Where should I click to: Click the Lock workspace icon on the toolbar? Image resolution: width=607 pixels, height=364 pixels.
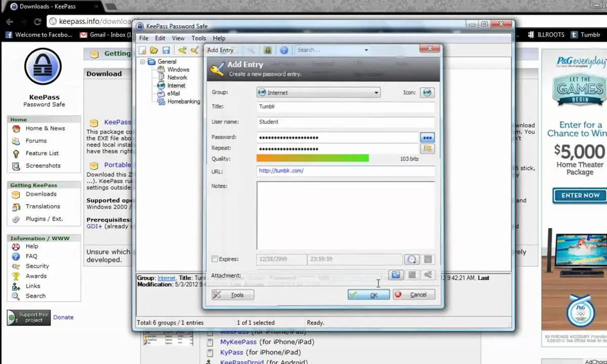[x=268, y=50]
